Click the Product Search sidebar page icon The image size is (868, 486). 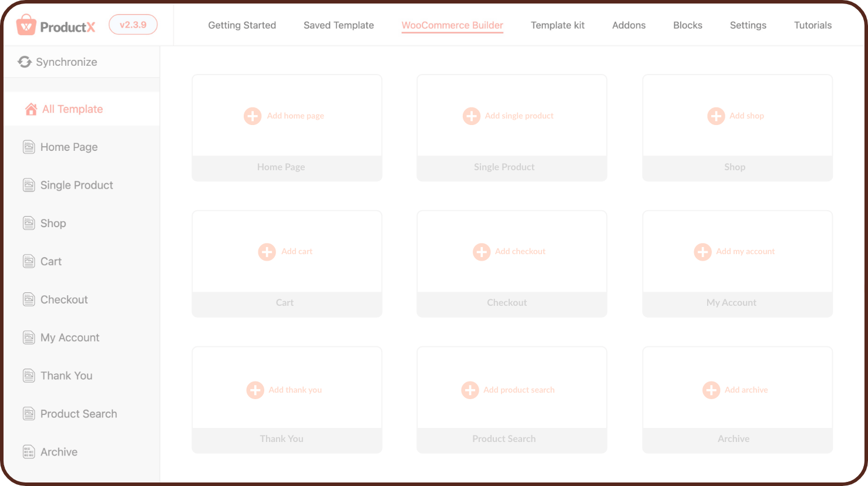click(x=29, y=414)
